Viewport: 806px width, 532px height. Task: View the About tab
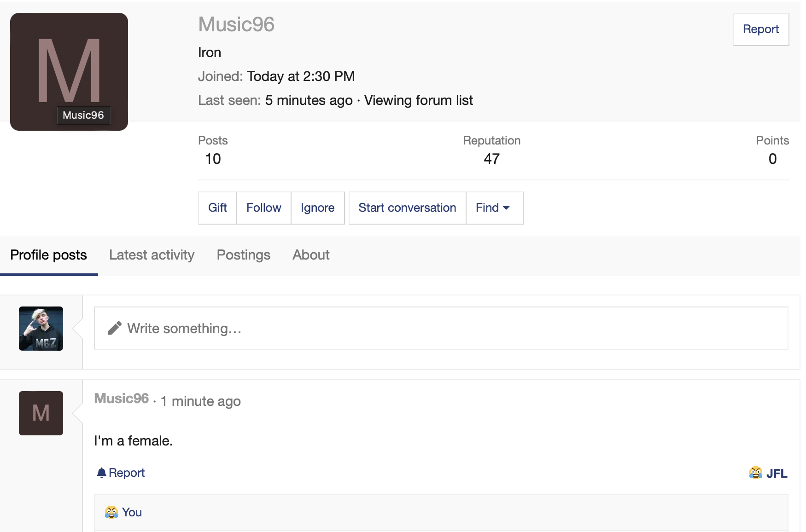[x=311, y=255]
